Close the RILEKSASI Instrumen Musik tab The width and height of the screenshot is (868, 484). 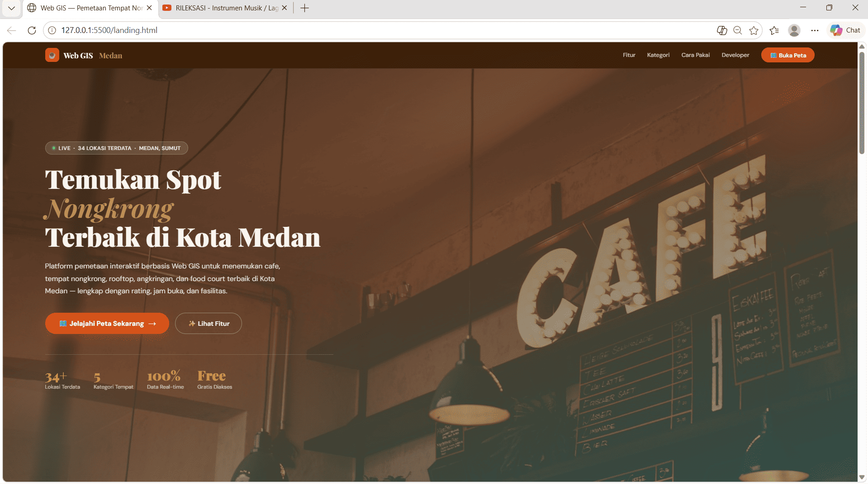click(285, 8)
